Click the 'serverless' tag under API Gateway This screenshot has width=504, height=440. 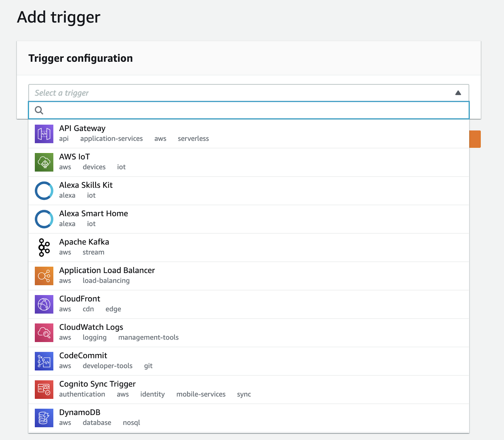(193, 139)
